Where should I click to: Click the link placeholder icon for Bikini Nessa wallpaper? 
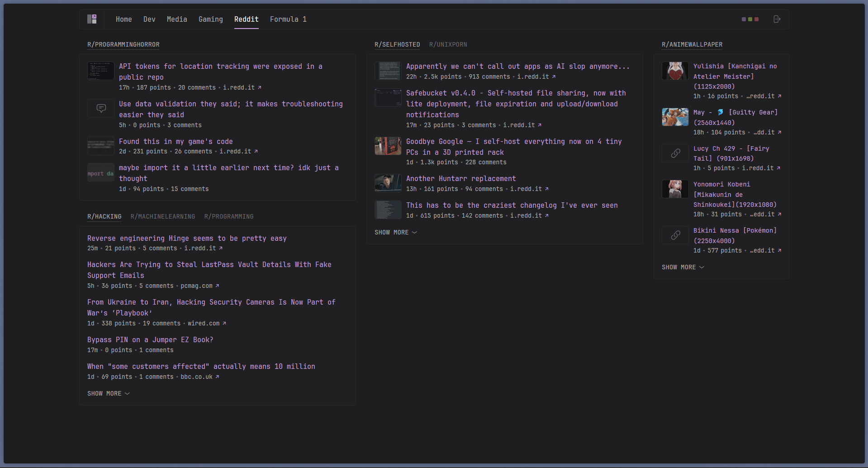click(675, 235)
